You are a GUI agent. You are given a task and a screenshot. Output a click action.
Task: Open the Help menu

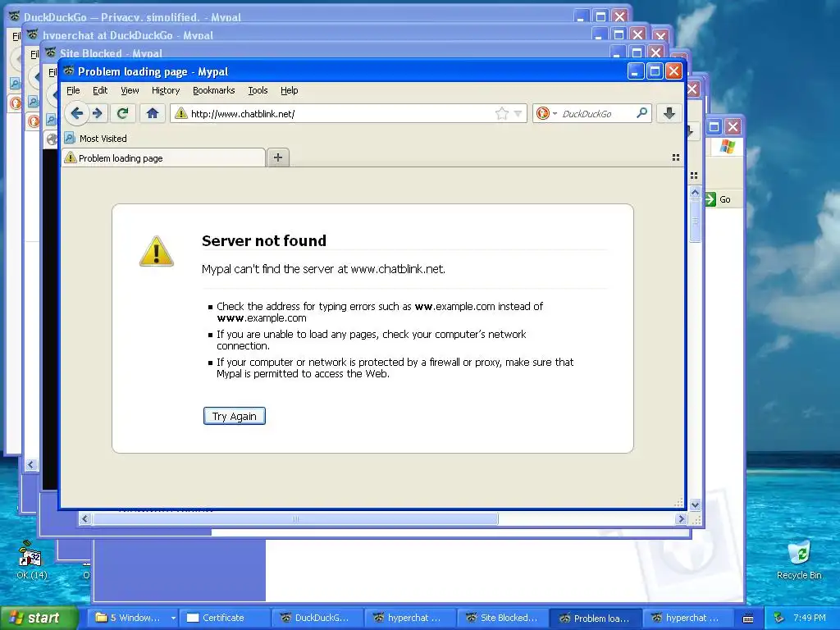(290, 90)
